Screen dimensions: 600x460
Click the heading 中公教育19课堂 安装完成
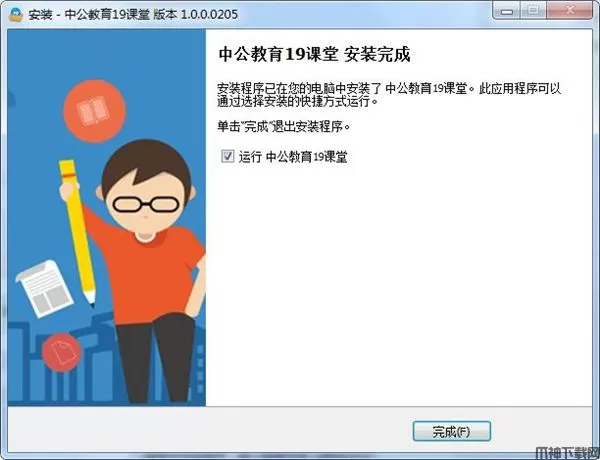[315, 54]
